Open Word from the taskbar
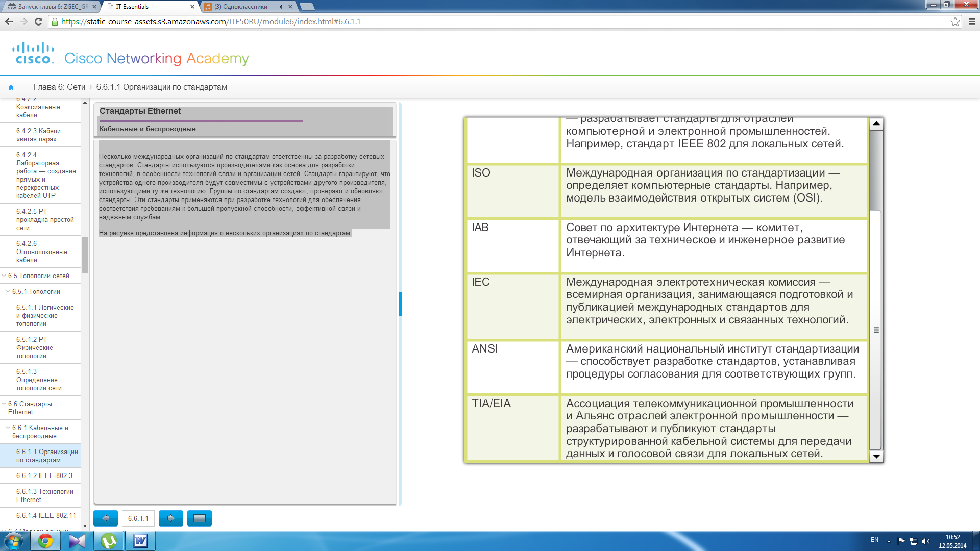The height and width of the screenshot is (551, 980). [140, 541]
